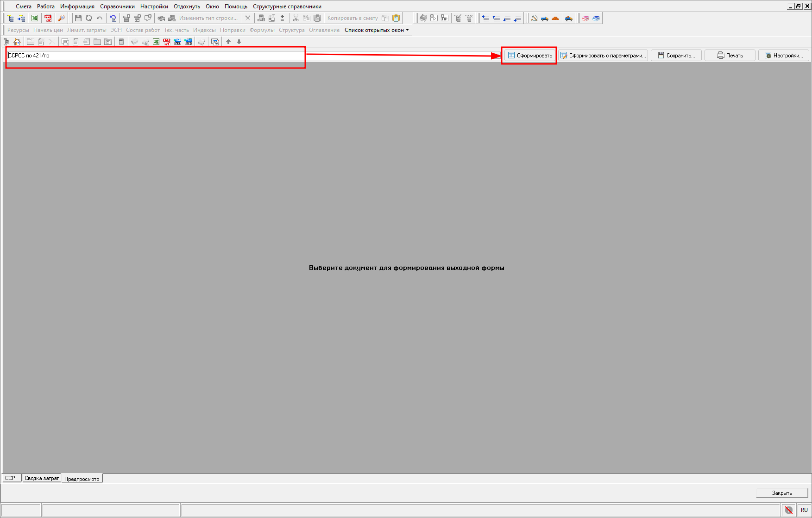Click the Оглавление toolbar item
This screenshot has width=812, height=518.
(324, 30)
